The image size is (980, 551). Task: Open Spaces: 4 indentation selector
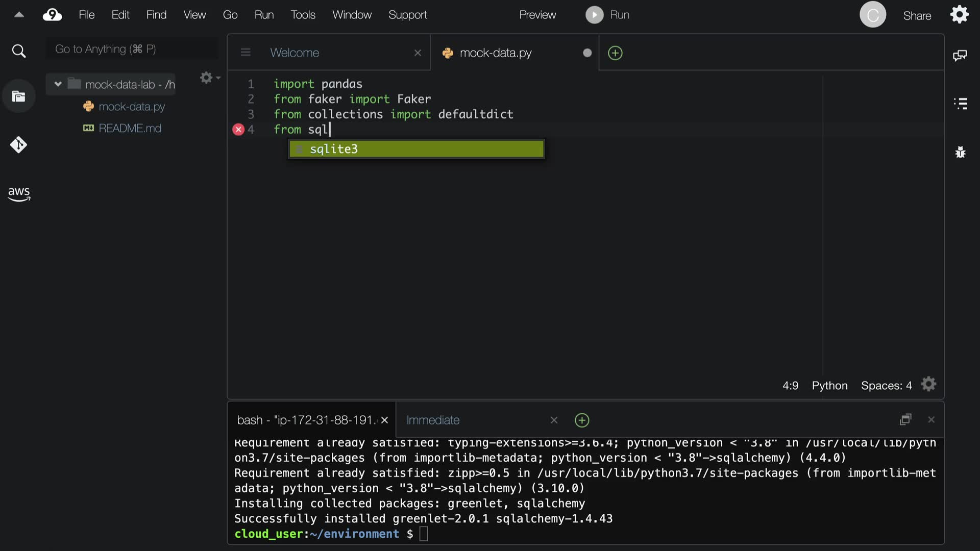coord(886,386)
